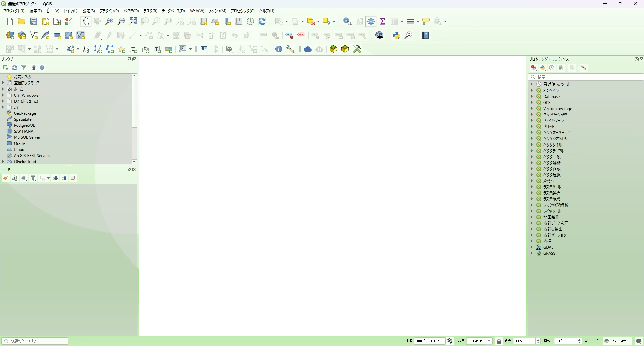This screenshot has width=644, height=346.
Task: Expand the QFieldCloud browser node
Action: [x=3, y=162]
